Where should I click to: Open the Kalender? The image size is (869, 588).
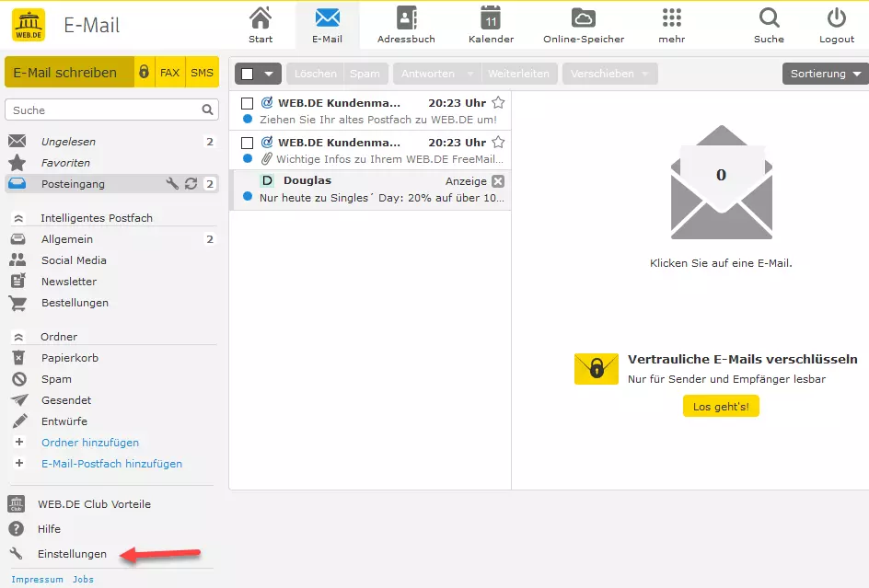491,25
